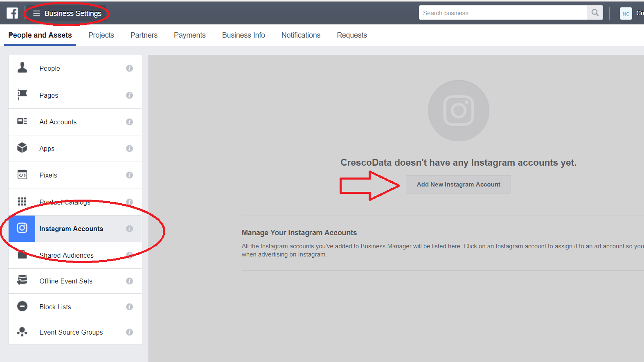The width and height of the screenshot is (644, 362).
Task: Click the Facebook logo icon
Action: [x=12, y=13]
